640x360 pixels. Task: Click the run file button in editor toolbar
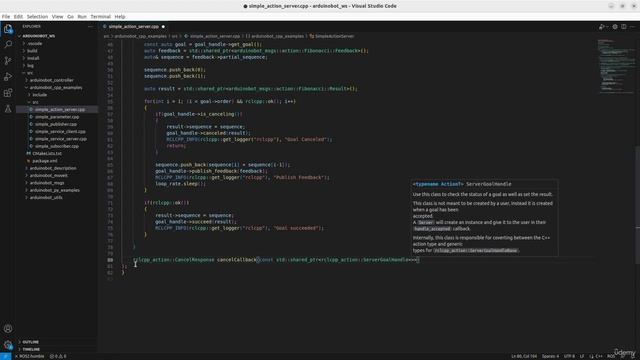[x=602, y=27]
